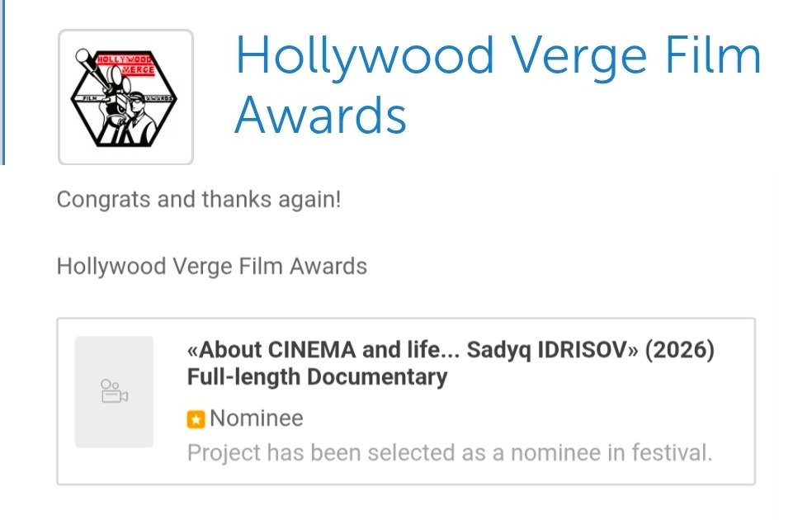Click the red HOLLYWOOD VERGE banner in the logo
Screen dimensions: 812x520
pyautogui.click(x=125, y=64)
